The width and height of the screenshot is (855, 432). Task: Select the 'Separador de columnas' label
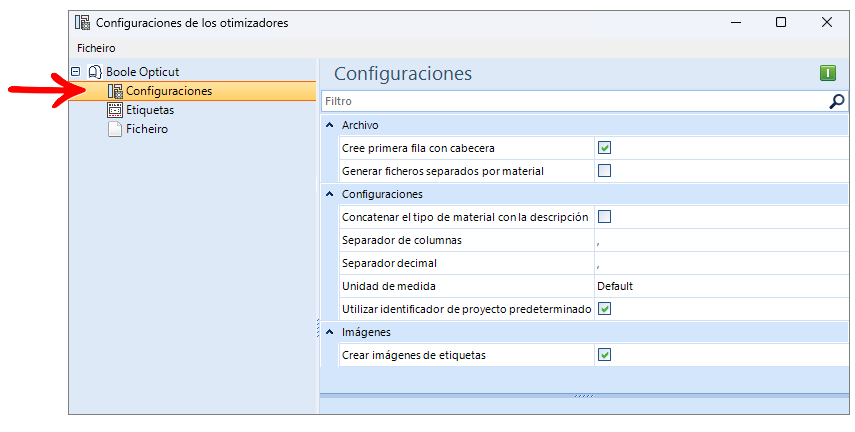coord(402,240)
